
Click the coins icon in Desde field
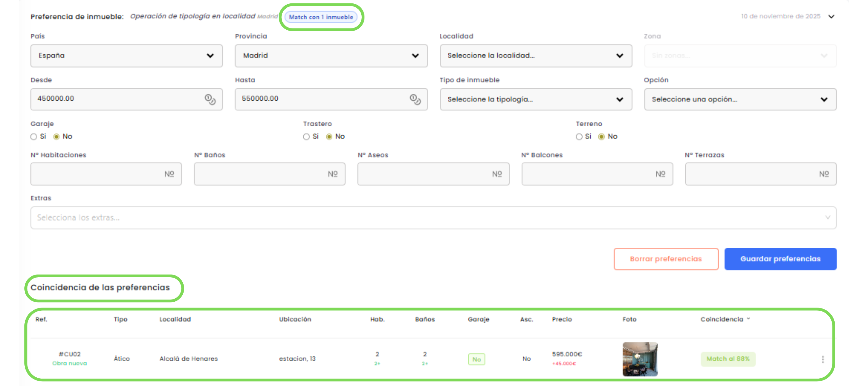210,99
